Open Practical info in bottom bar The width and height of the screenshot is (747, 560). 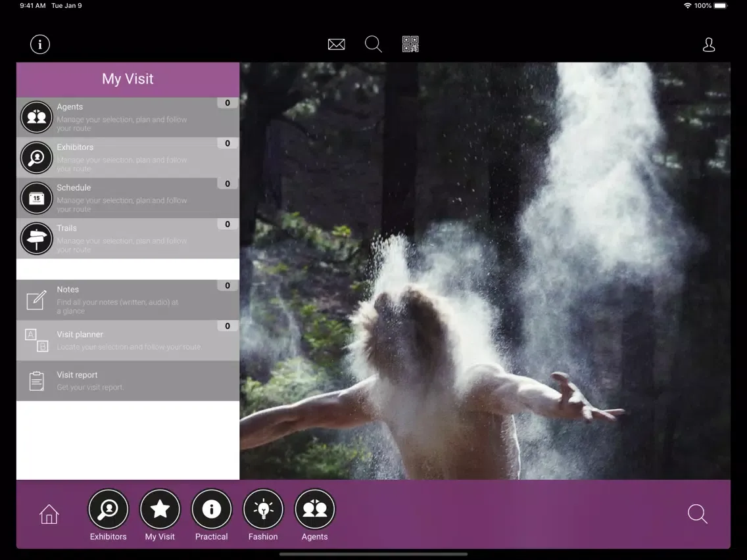(x=212, y=509)
